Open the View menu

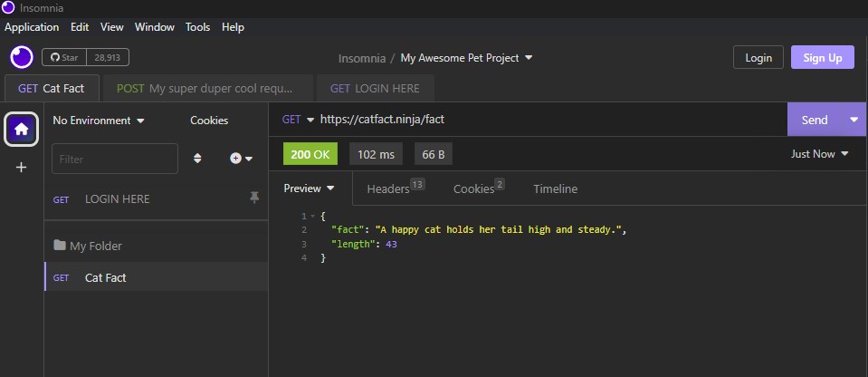(112, 26)
